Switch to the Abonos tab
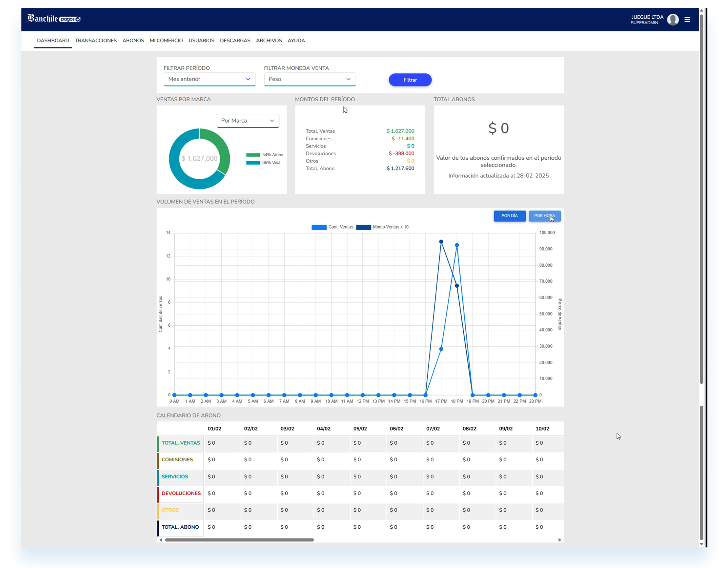This screenshot has width=728, height=580. (x=133, y=41)
